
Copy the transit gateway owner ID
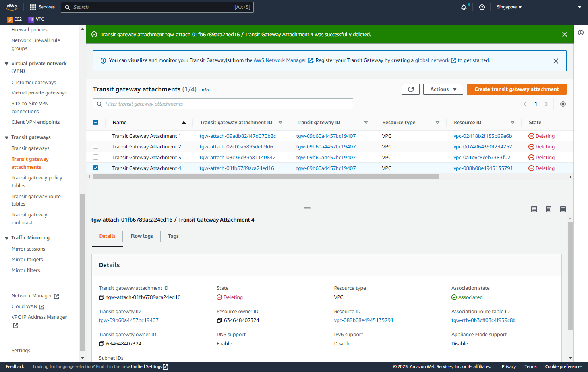coord(102,344)
